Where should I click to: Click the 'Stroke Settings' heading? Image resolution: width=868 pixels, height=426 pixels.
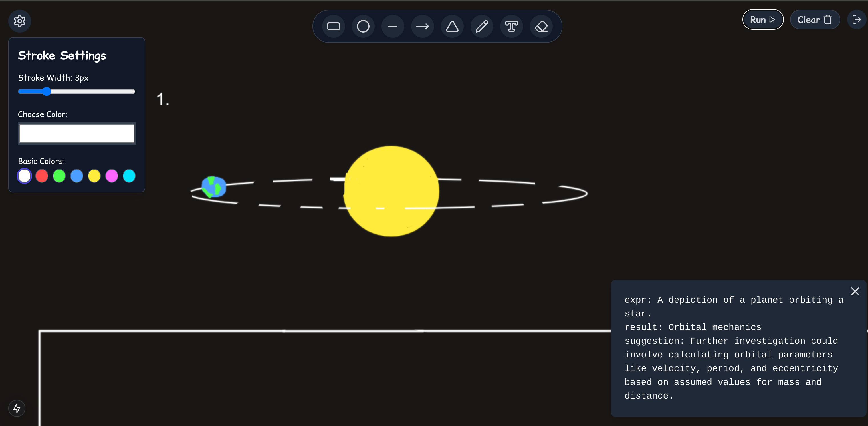[x=62, y=56]
